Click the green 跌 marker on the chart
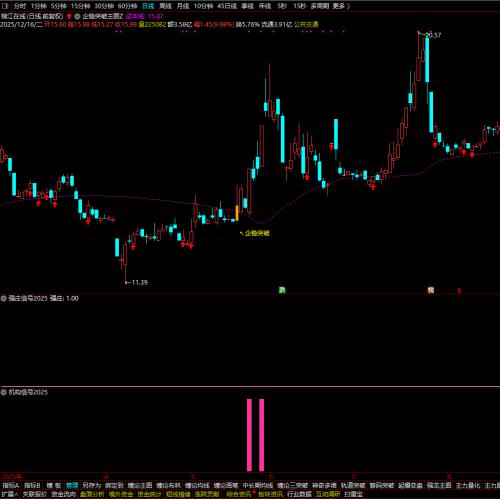 click(282, 290)
